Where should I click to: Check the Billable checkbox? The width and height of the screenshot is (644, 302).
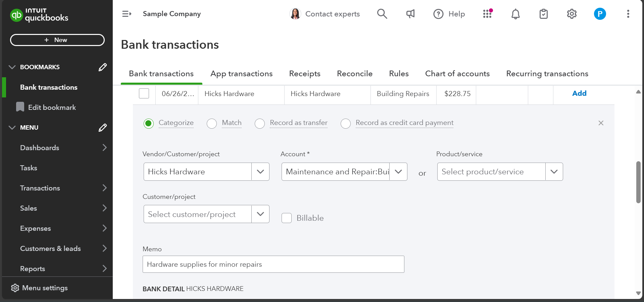[x=287, y=218]
